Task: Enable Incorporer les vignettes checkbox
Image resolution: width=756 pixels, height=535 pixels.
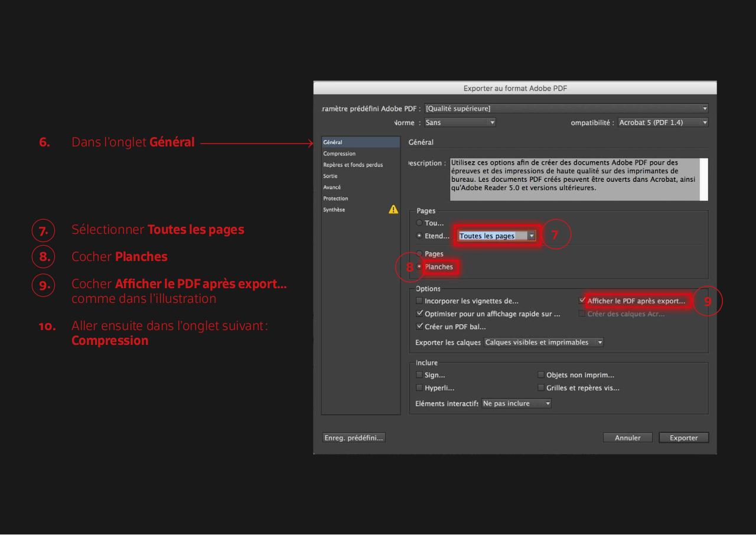Action: (x=419, y=301)
